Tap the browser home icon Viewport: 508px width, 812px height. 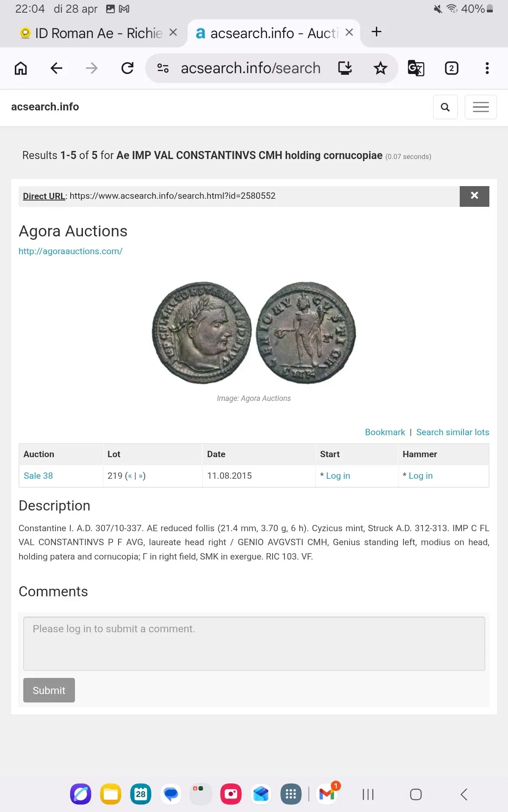[21, 68]
